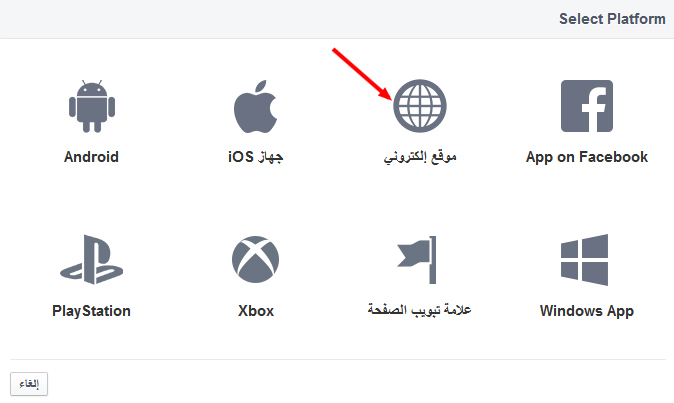The width and height of the screenshot is (674, 403).
Task: Choose the Windows logo icon
Action: click(x=585, y=260)
